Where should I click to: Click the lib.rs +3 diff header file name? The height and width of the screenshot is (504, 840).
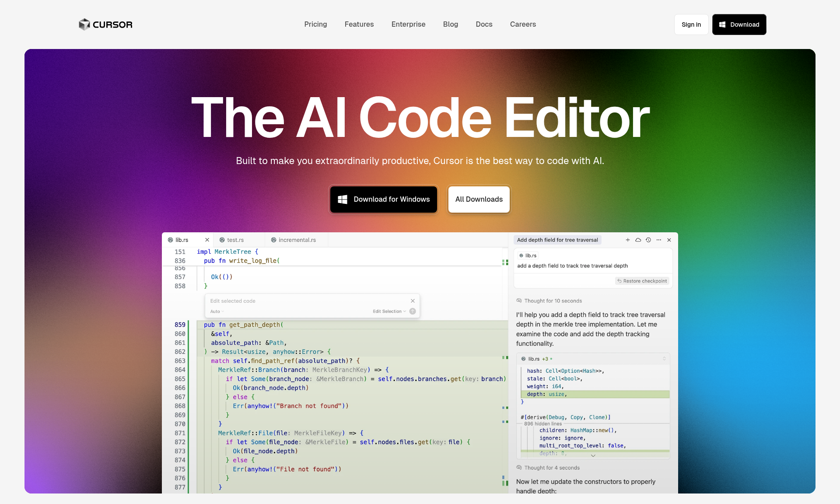pos(534,359)
